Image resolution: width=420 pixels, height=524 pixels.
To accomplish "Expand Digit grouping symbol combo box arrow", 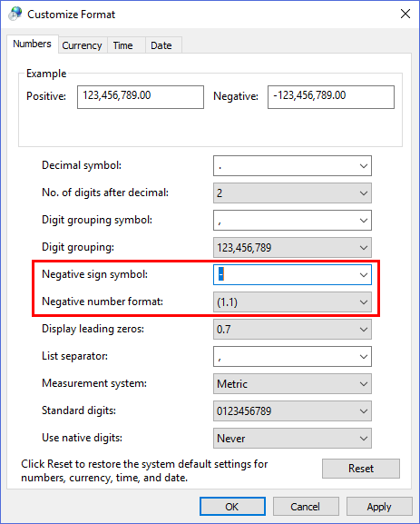I will tap(363, 221).
